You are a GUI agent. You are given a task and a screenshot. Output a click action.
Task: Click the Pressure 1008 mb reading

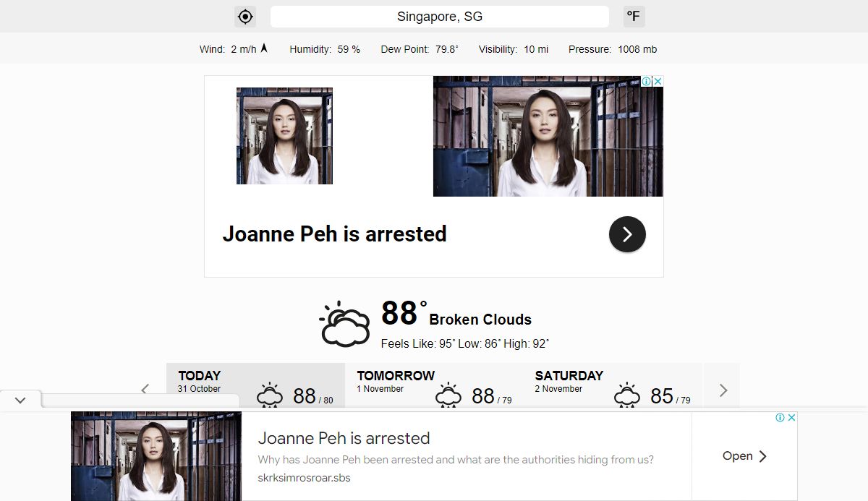tap(613, 49)
